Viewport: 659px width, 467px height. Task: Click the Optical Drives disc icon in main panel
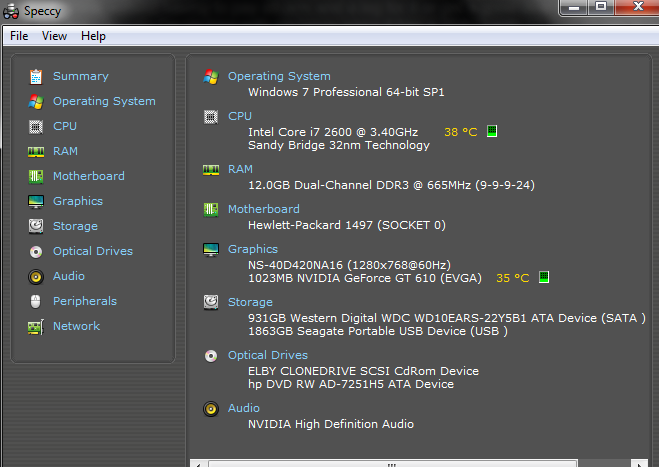[x=211, y=356]
